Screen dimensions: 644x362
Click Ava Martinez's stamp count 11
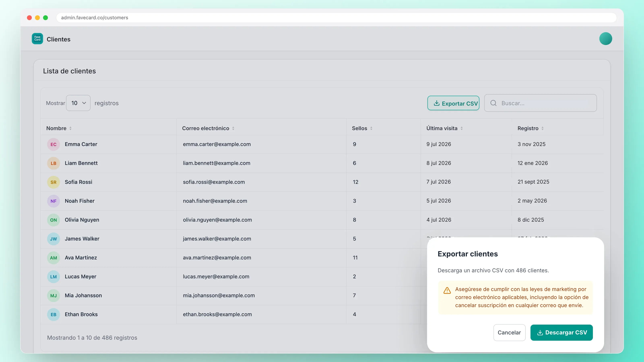coord(355,258)
